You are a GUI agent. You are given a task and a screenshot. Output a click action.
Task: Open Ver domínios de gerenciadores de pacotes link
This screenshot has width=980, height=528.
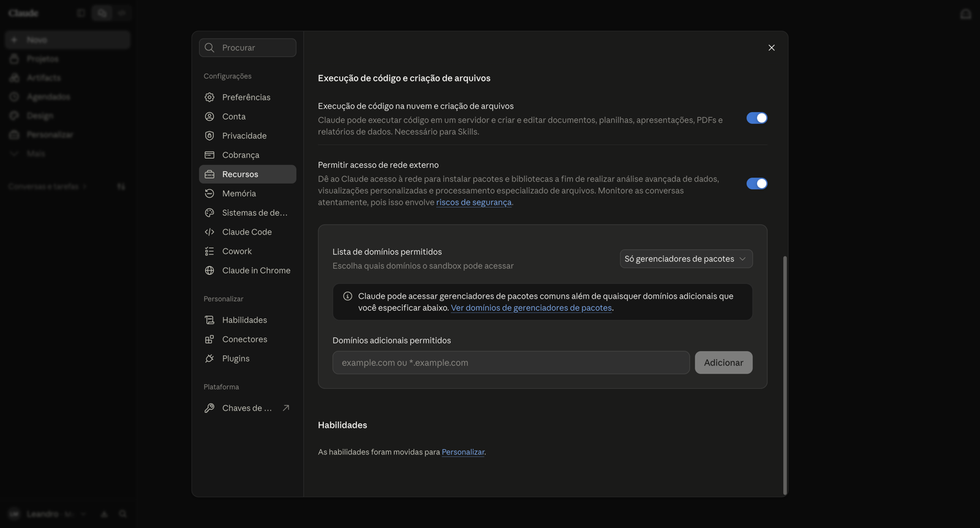(x=531, y=307)
